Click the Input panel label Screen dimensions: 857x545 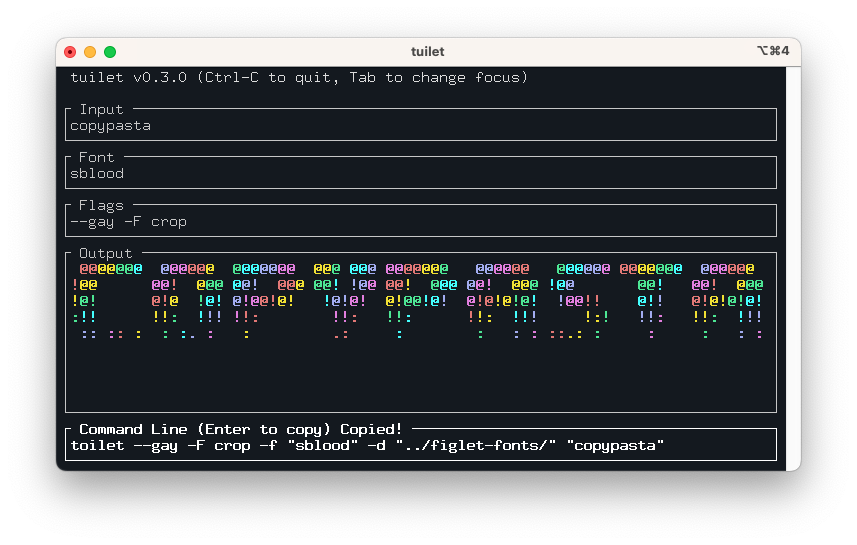[x=101, y=109]
